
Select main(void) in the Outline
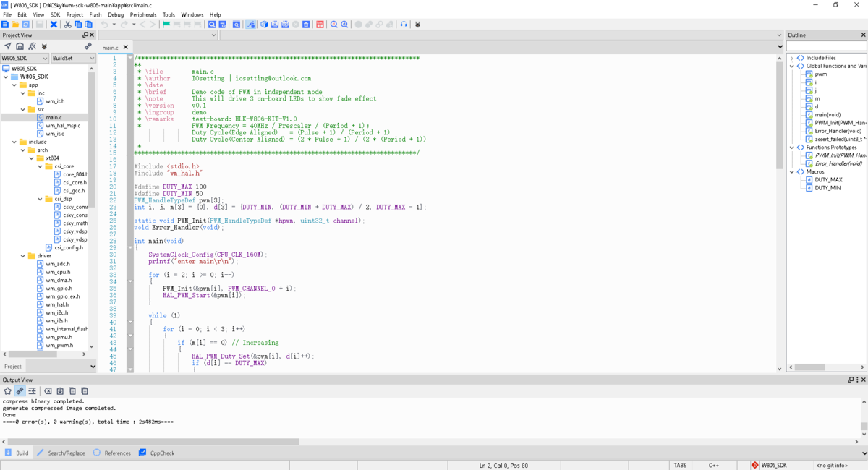(827, 114)
